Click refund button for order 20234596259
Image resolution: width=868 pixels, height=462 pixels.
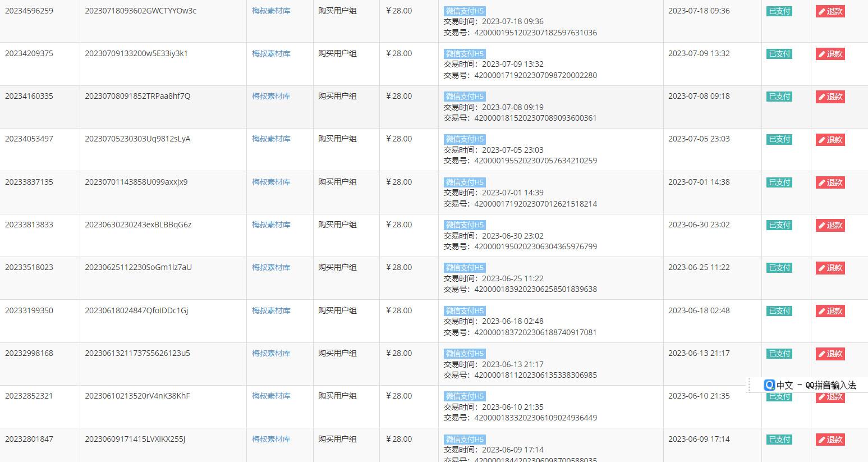point(830,11)
